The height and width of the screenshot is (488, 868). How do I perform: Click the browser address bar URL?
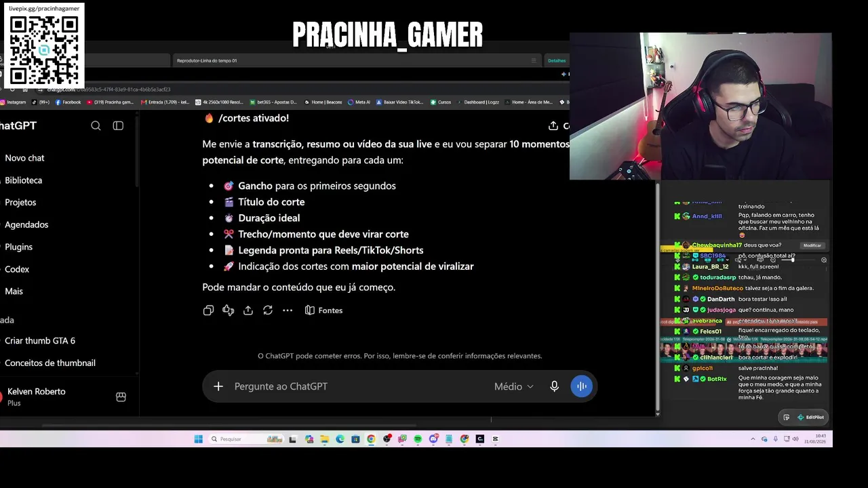(108, 89)
